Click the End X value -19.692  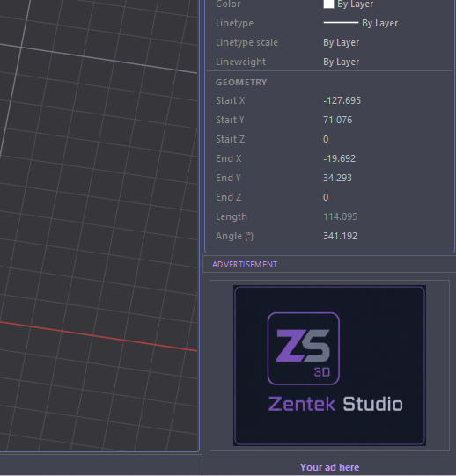(x=339, y=158)
